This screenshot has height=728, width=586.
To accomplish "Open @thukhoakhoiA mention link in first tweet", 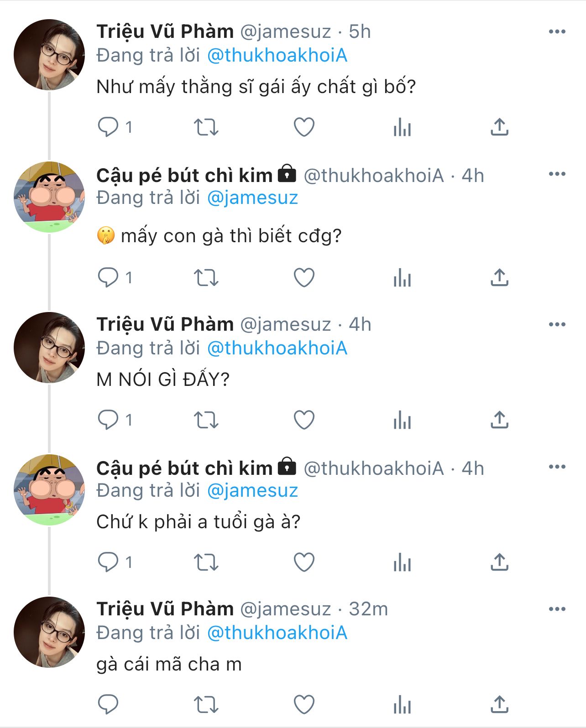I will pyautogui.click(x=277, y=56).
